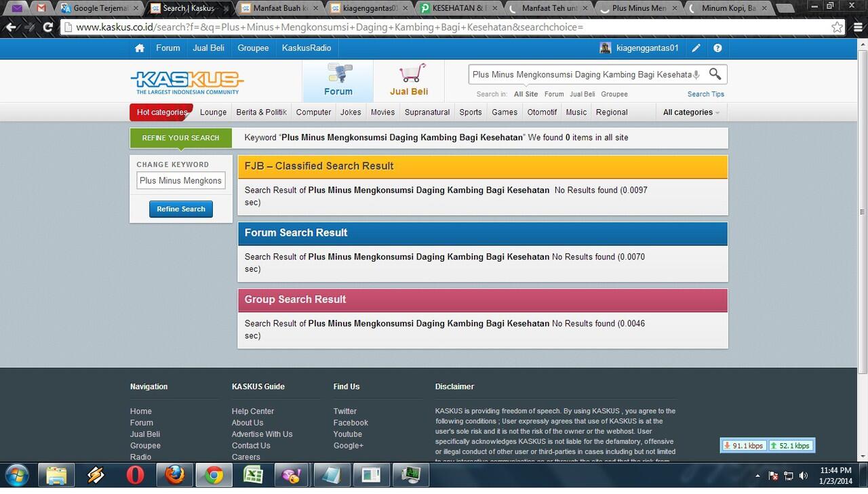Viewport: 868px width, 494px height.
Task: Click KaskusRadio in the blue top bar
Action: coord(307,48)
